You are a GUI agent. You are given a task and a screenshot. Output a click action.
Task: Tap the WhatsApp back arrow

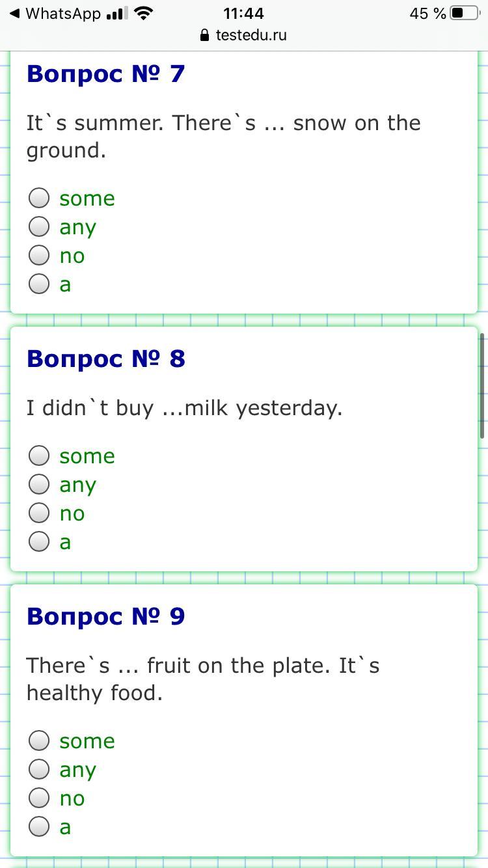pos(14,13)
